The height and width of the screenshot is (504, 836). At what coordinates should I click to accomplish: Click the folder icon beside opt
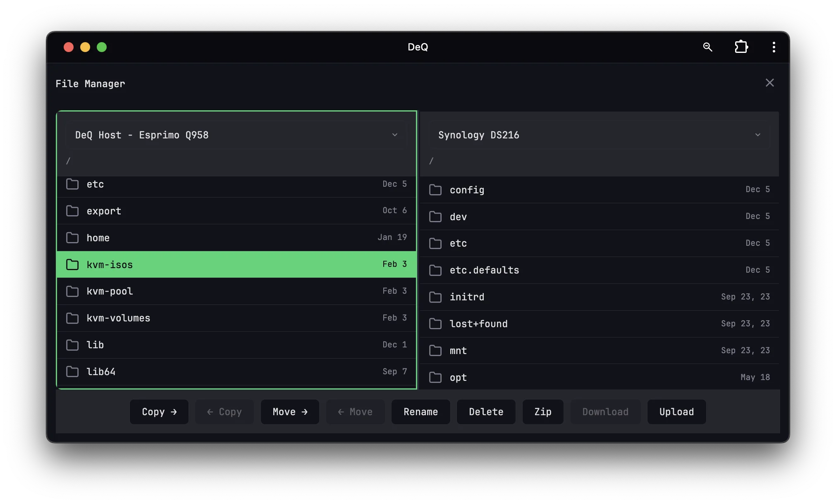436,377
